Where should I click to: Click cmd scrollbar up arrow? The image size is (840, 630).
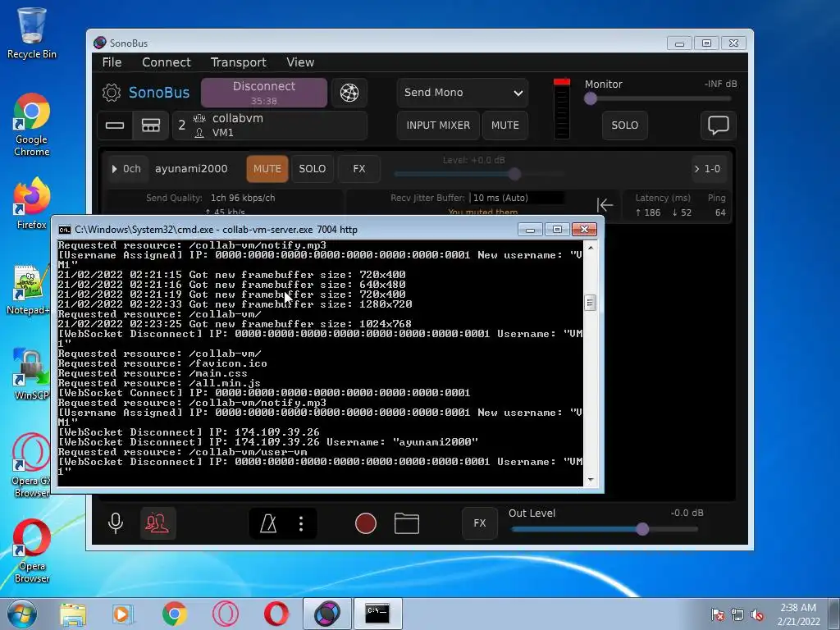590,248
